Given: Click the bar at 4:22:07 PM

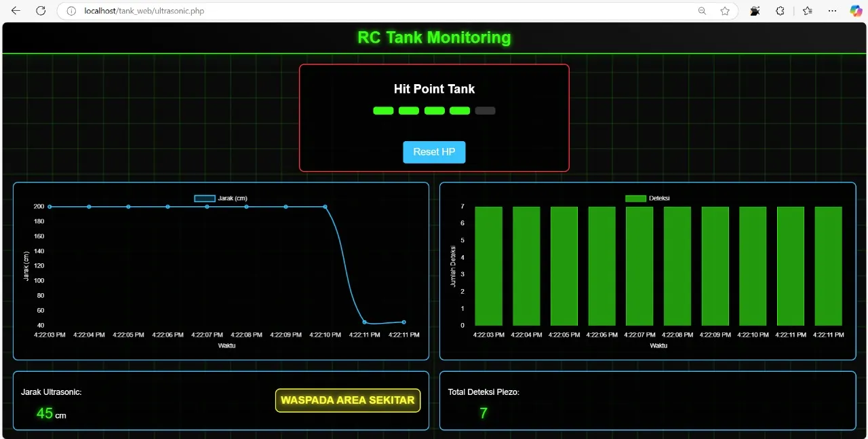Looking at the screenshot, I should tap(639, 266).
